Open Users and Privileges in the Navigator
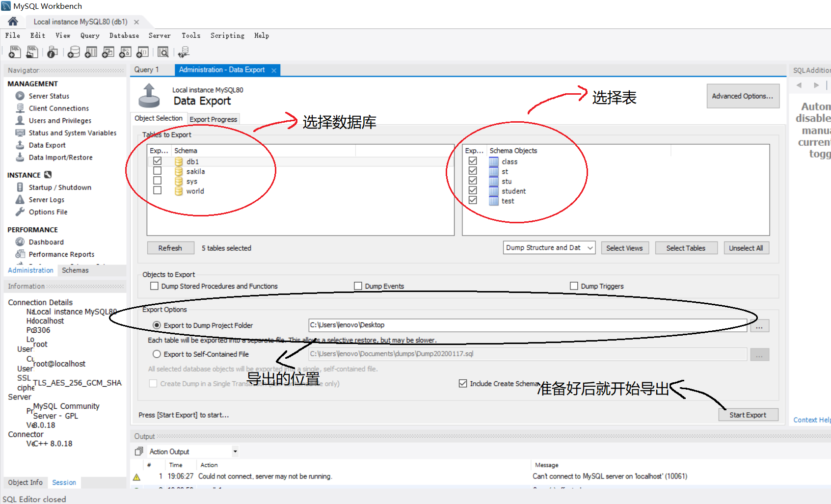This screenshot has height=504, width=831. 59,120
